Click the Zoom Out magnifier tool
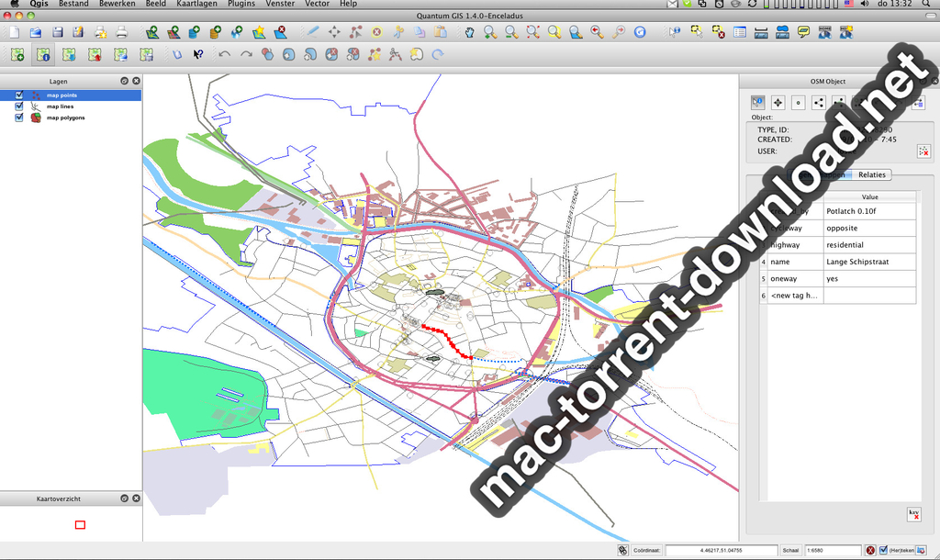The height and width of the screenshot is (560, 940). [511, 32]
